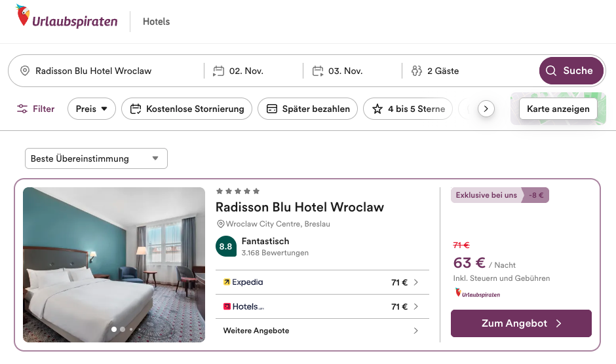Click Karte anzeigen to show map
The width and height of the screenshot is (616, 364).
click(x=558, y=109)
